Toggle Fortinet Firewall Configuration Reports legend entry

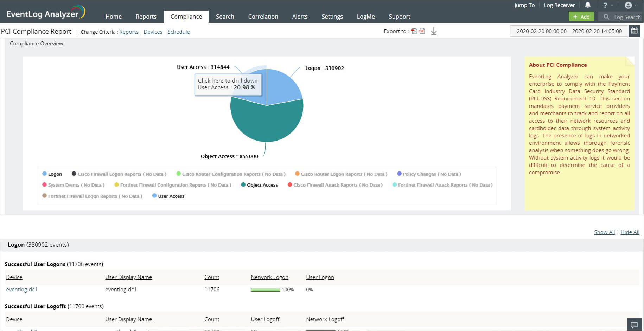coord(173,185)
